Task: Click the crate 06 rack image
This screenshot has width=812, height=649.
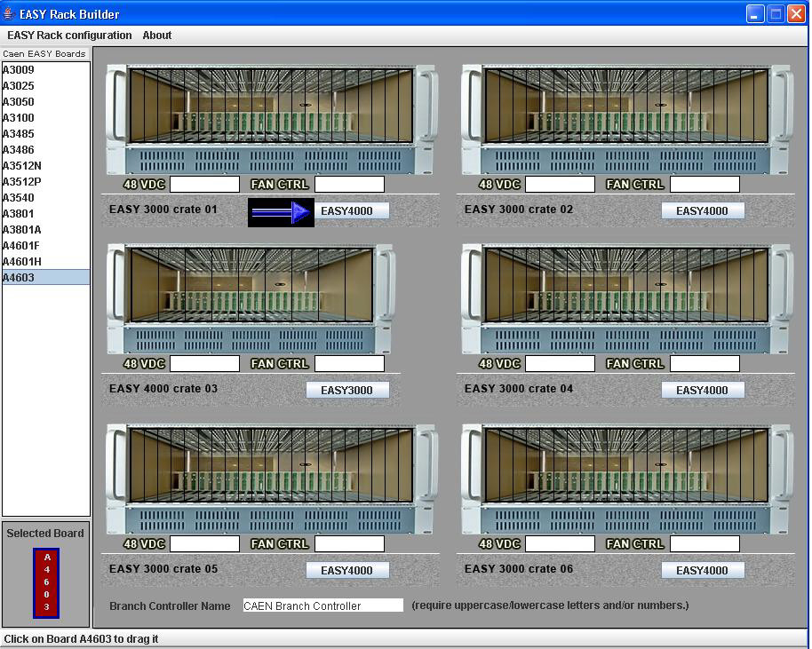Action: [x=625, y=478]
